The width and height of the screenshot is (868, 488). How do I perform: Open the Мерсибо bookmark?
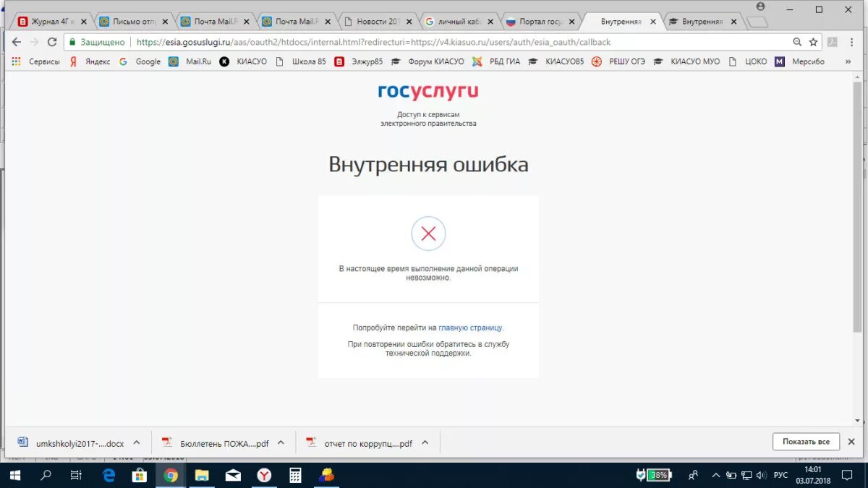point(800,61)
